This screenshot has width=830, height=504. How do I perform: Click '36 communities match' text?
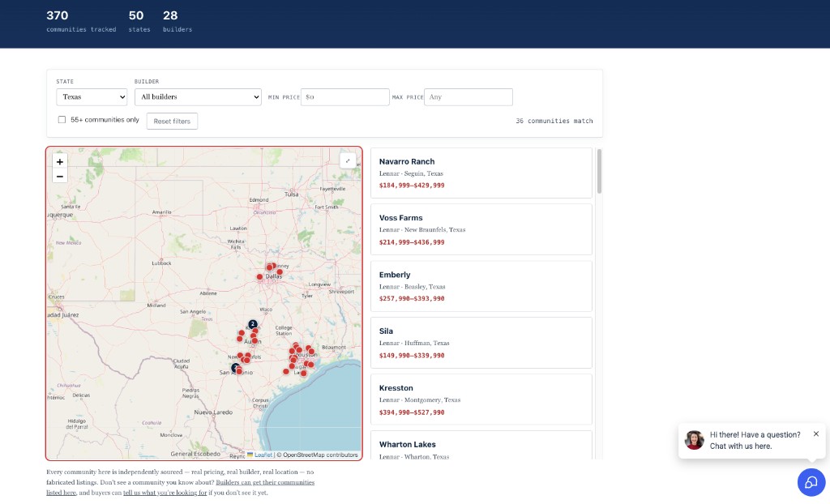[x=554, y=122]
